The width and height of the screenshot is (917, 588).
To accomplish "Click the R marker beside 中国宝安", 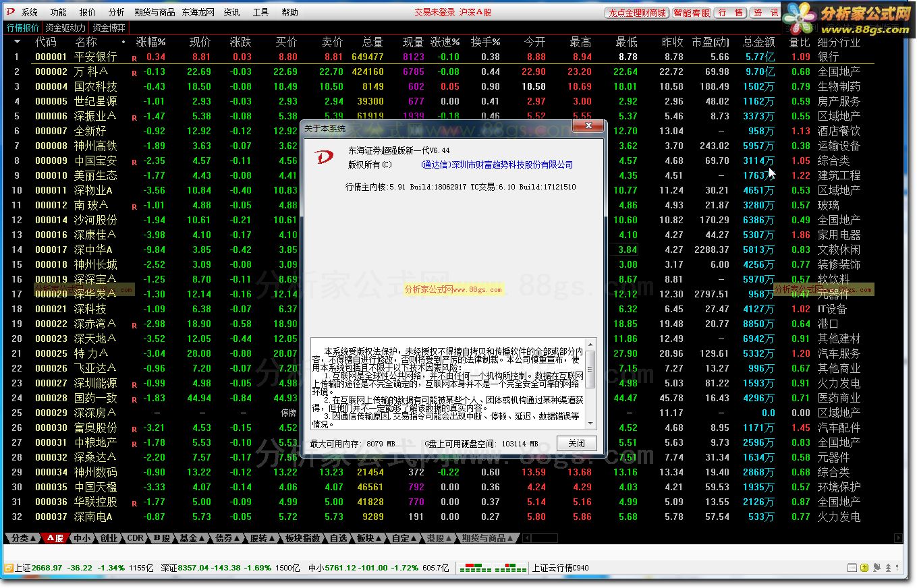I will (134, 162).
